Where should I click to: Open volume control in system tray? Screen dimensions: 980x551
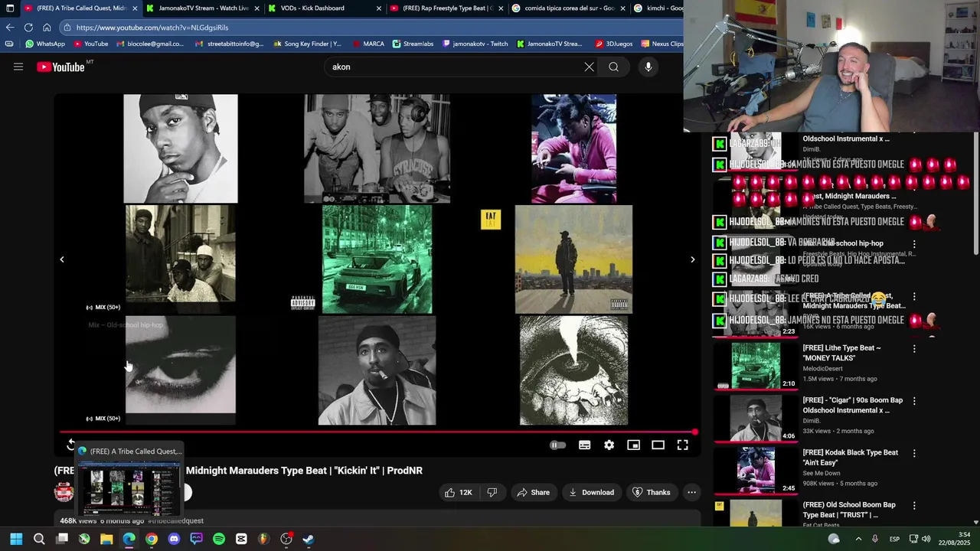[x=926, y=539]
